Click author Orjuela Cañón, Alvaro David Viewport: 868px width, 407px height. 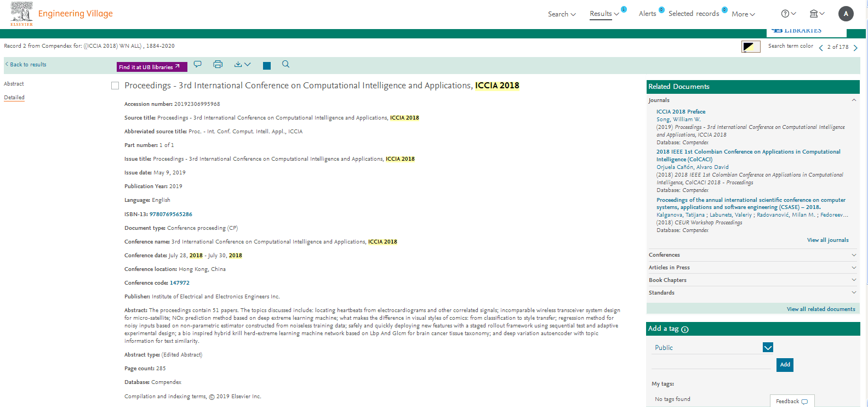(x=693, y=167)
